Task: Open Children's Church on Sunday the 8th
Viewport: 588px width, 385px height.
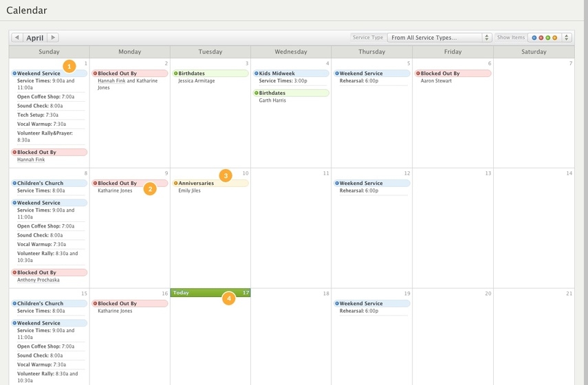Action: (x=49, y=184)
